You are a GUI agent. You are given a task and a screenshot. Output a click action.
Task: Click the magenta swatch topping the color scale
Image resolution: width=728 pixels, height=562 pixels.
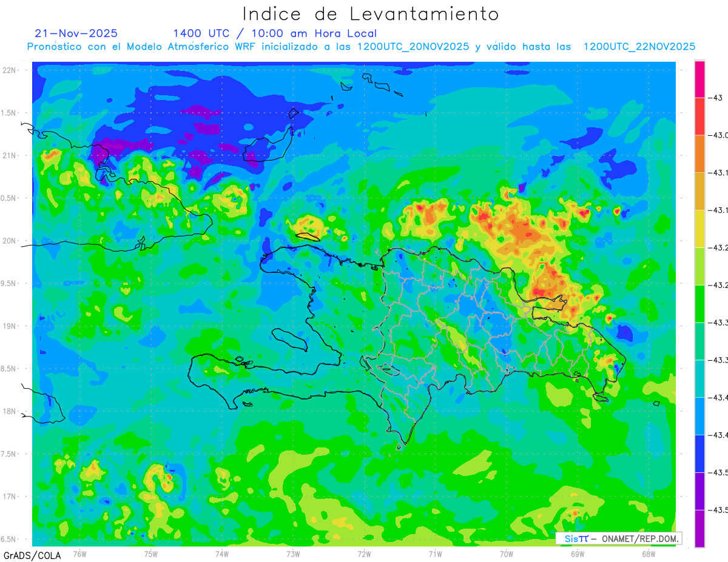pyautogui.click(x=699, y=79)
